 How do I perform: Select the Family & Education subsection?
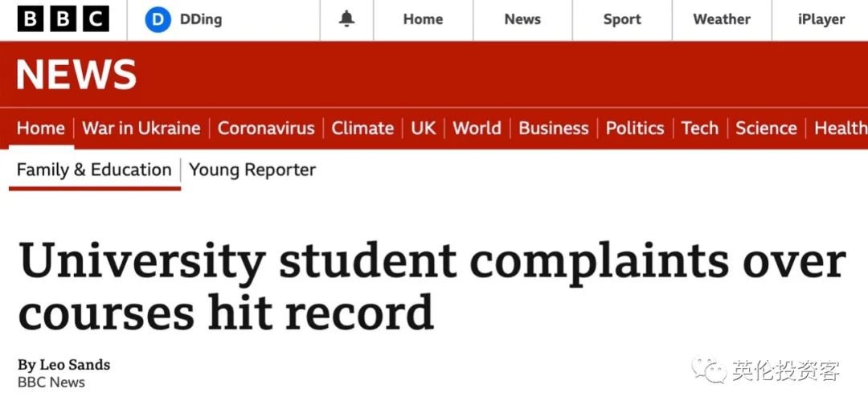tap(94, 170)
